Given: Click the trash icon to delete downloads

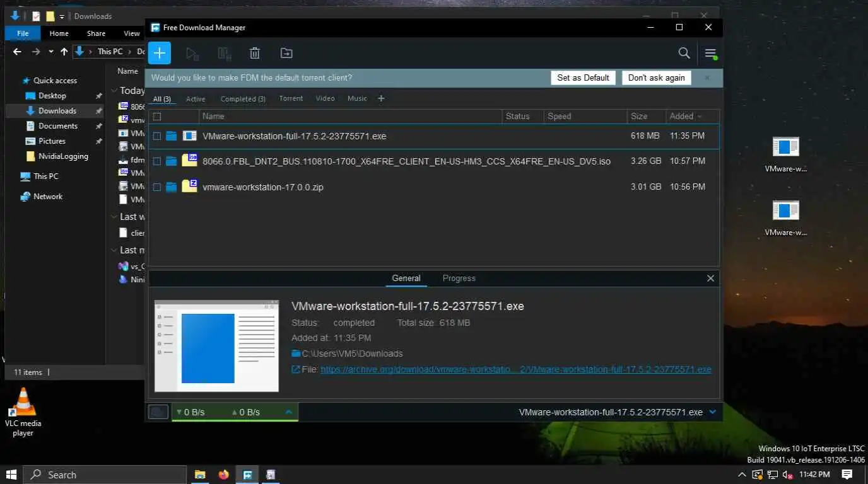Looking at the screenshot, I should click(255, 54).
